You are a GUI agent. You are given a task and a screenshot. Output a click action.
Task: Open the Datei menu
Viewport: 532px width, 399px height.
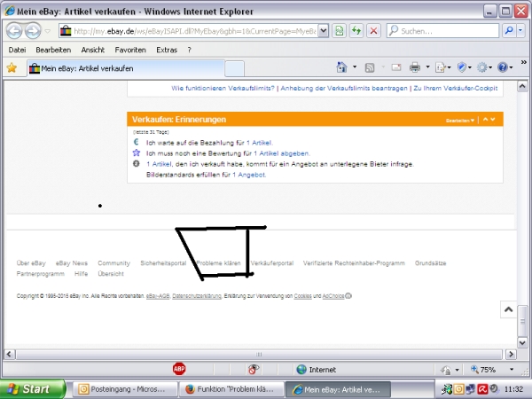tap(17, 50)
